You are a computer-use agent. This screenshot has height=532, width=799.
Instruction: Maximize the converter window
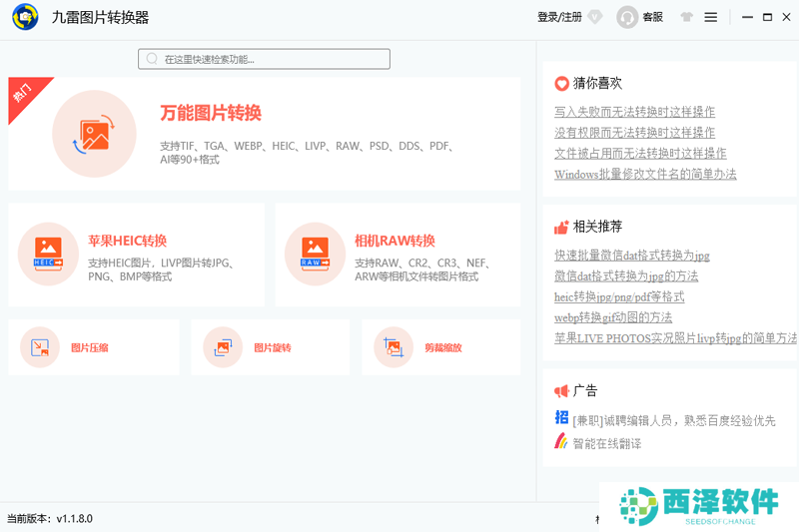pos(767,17)
